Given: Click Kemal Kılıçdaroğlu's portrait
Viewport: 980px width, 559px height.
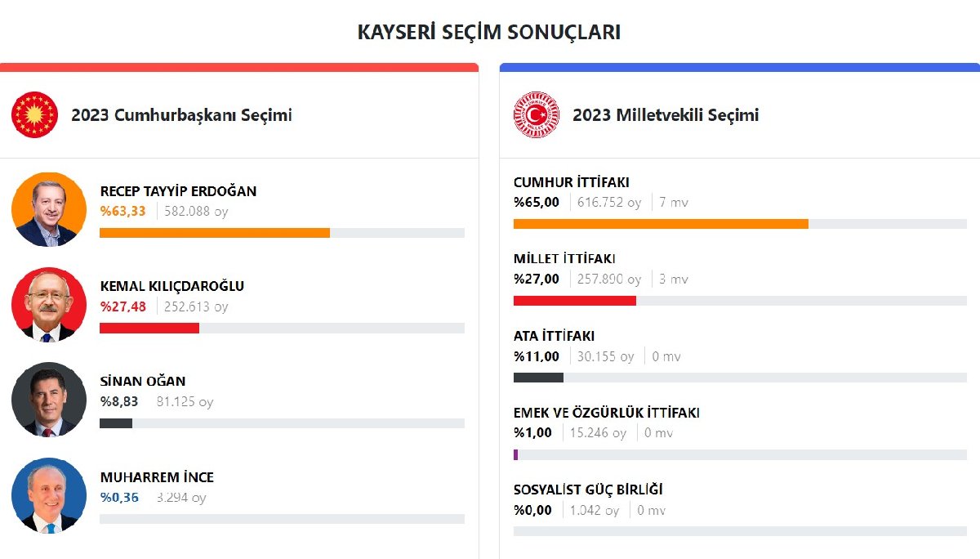Looking at the screenshot, I should 49,305.
